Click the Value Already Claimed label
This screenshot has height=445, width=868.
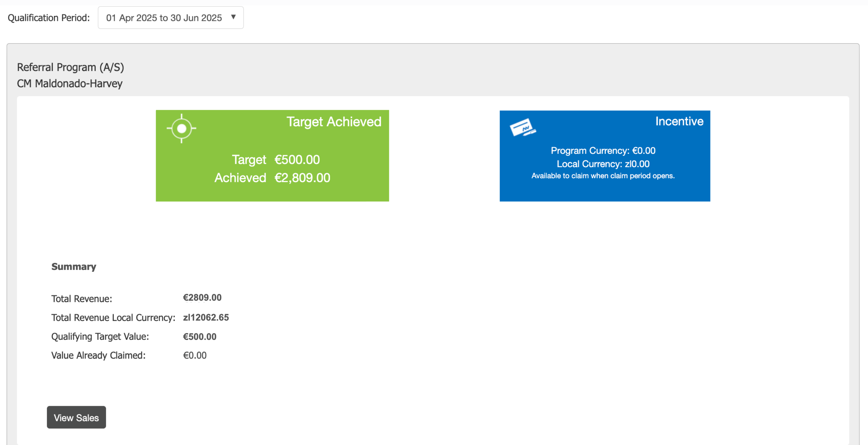coord(98,355)
